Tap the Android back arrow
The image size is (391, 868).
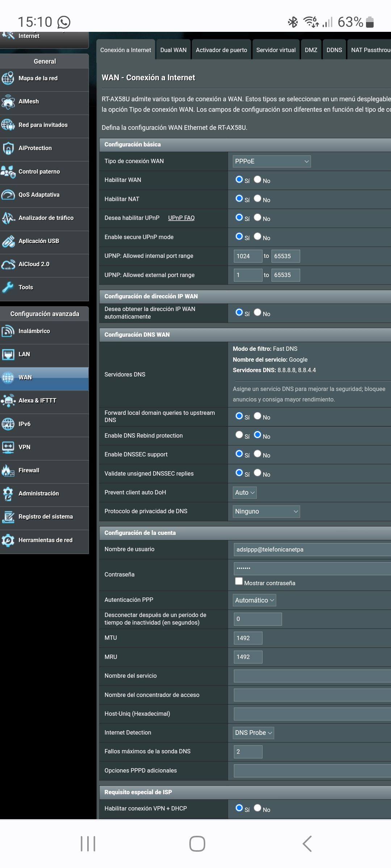pyautogui.click(x=307, y=843)
